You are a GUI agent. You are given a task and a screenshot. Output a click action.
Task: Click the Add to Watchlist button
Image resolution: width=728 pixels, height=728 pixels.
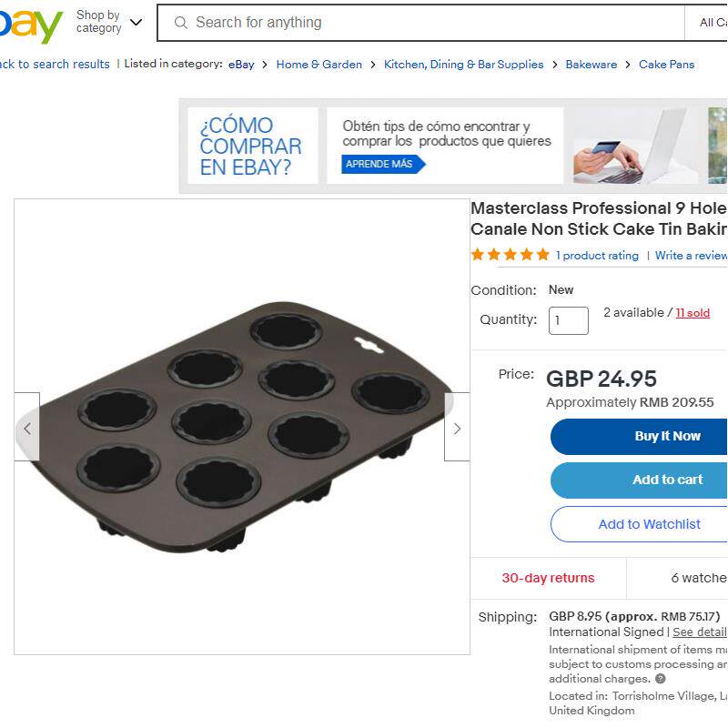[648, 524]
